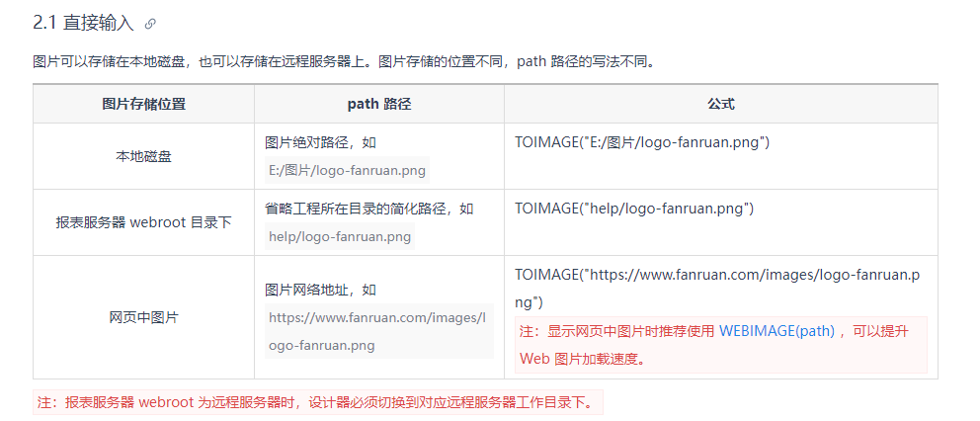
Task: Click the 图片网络地址，如 description text
Action: click(321, 291)
